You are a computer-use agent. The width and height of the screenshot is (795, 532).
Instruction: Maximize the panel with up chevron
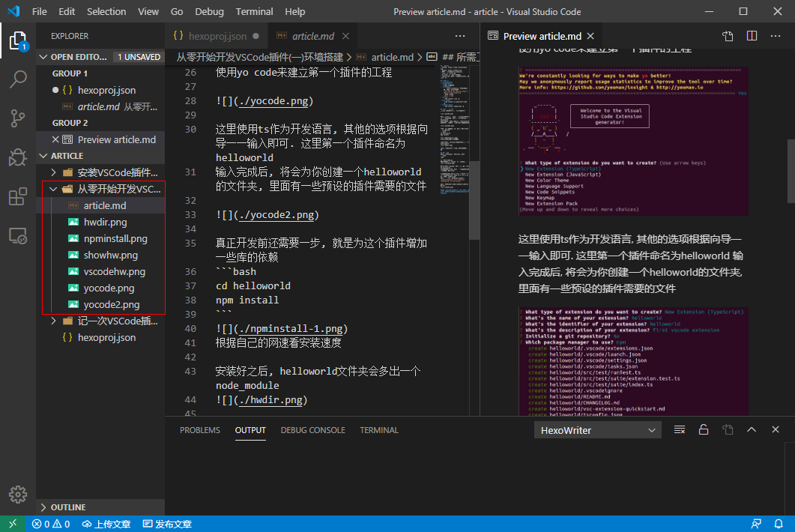[x=752, y=430]
